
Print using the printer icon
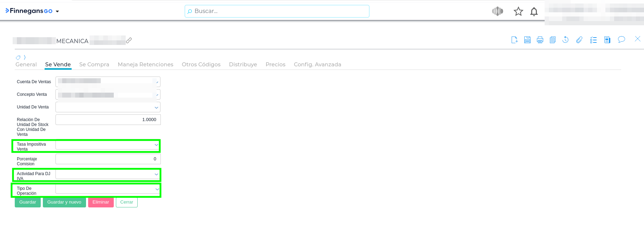tap(540, 40)
